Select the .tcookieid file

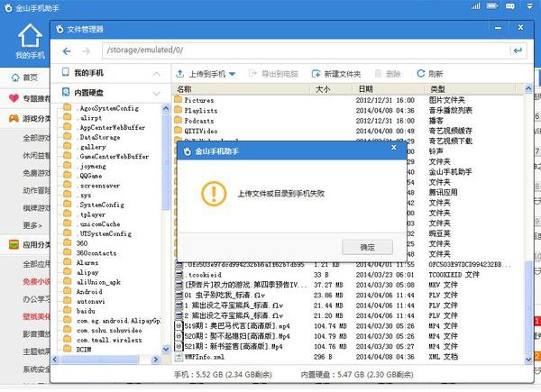[x=348, y=275]
